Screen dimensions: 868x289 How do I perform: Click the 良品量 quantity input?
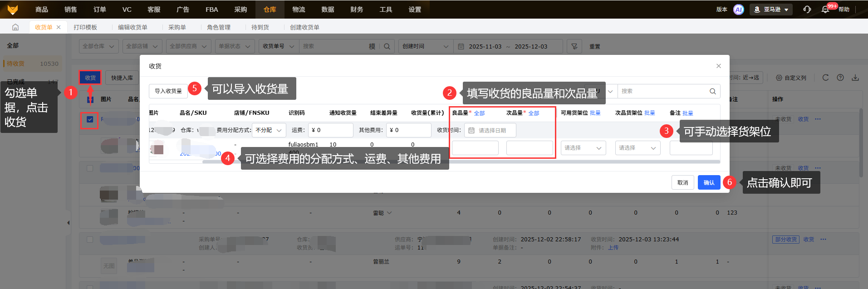coord(475,148)
